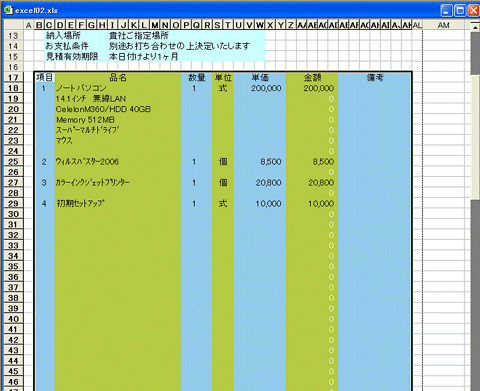Click the unit price 10,000 cell
480x391 pixels.
click(268, 203)
